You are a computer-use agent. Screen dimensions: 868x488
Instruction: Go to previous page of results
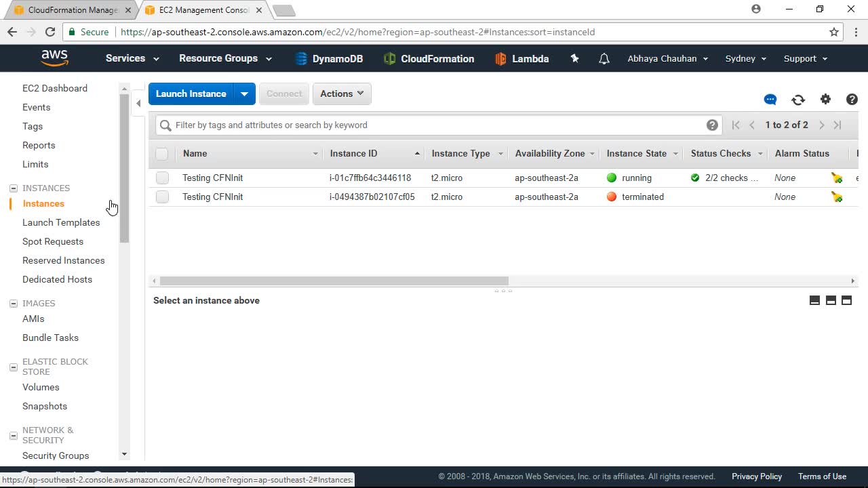tap(752, 125)
